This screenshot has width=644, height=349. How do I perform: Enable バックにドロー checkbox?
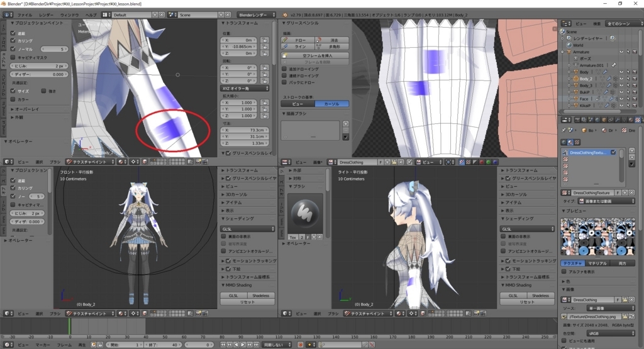point(284,82)
